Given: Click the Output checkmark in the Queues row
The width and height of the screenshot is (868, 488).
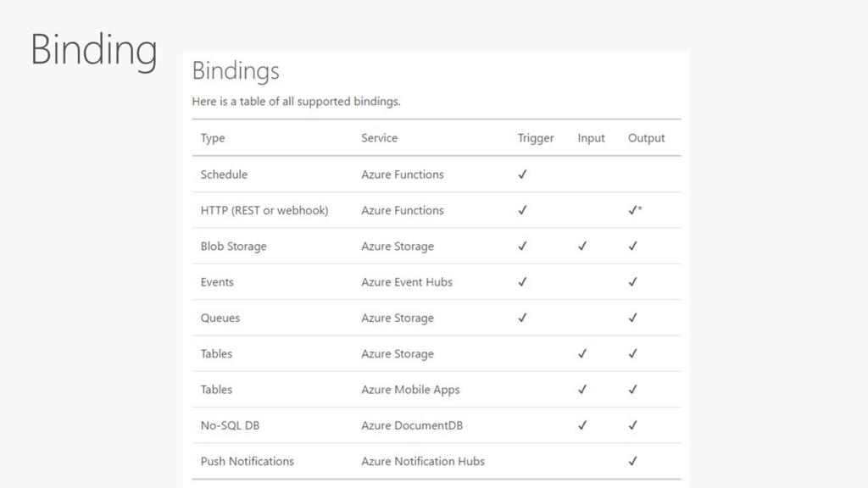Looking at the screenshot, I should (x=632, y=319).
